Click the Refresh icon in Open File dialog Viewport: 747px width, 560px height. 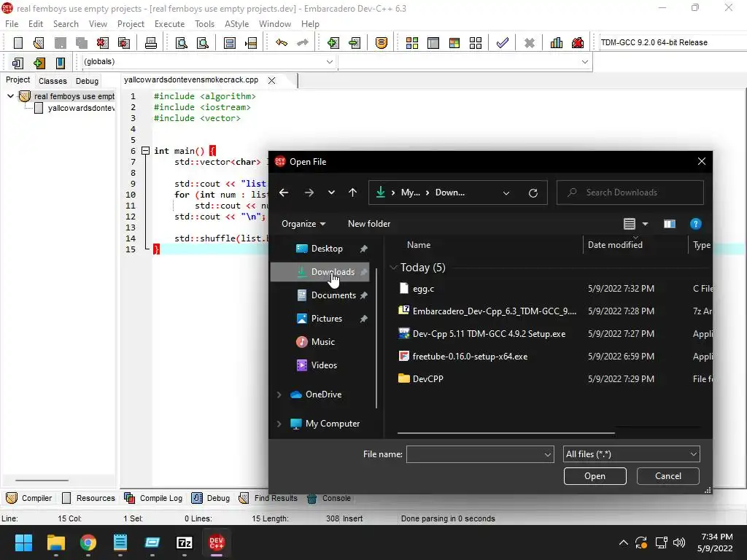pos(533,192)
